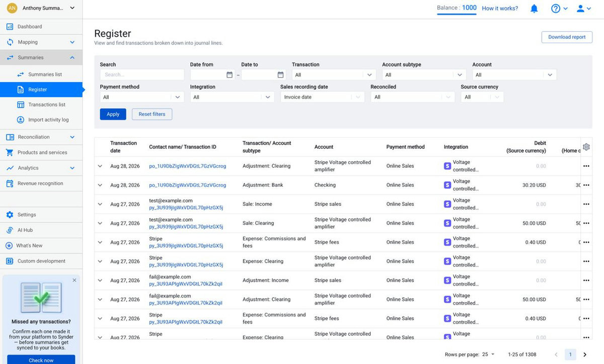Close the Missed any transactions card
This screenshot has width=604, height=364.
tap(74, 280)
